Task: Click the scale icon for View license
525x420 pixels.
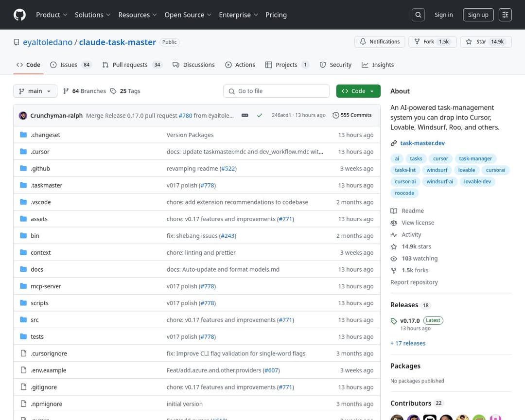Action: (x=394, y=223)
